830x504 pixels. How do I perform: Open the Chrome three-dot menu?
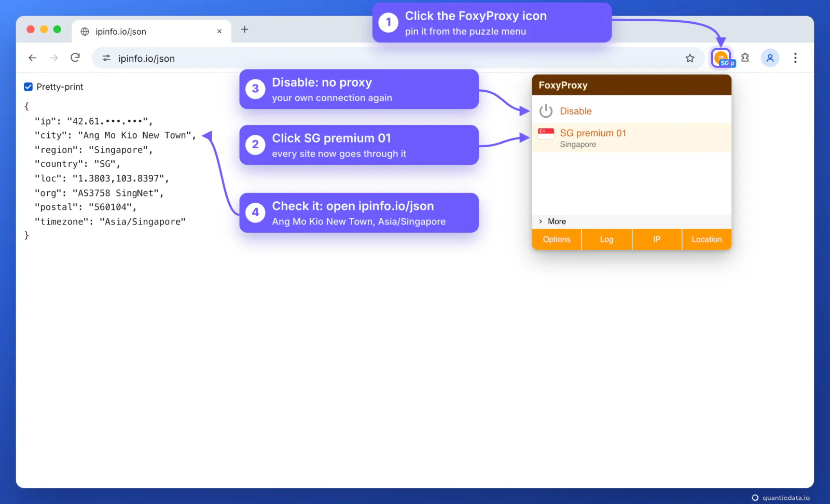tap(795, 58)
